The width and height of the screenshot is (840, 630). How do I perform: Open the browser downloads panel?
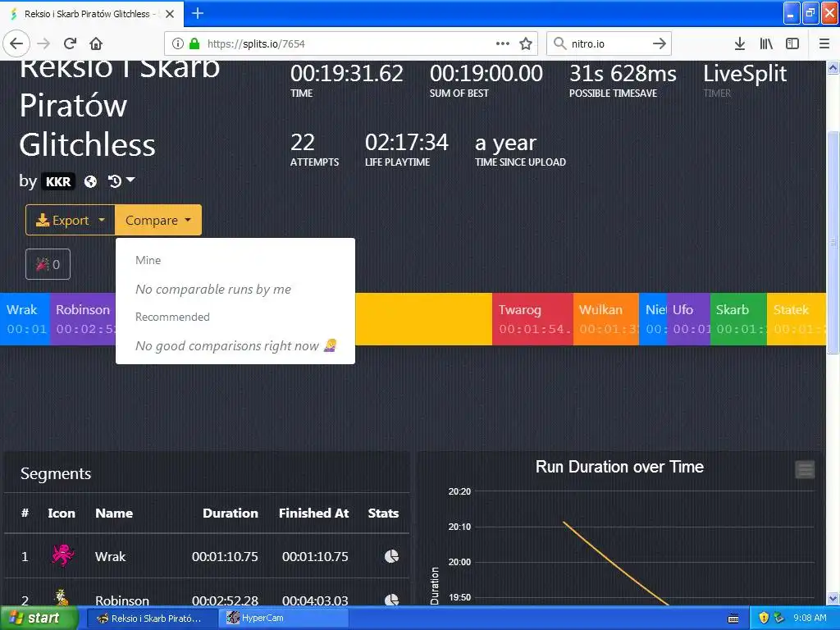coord(740,43)
